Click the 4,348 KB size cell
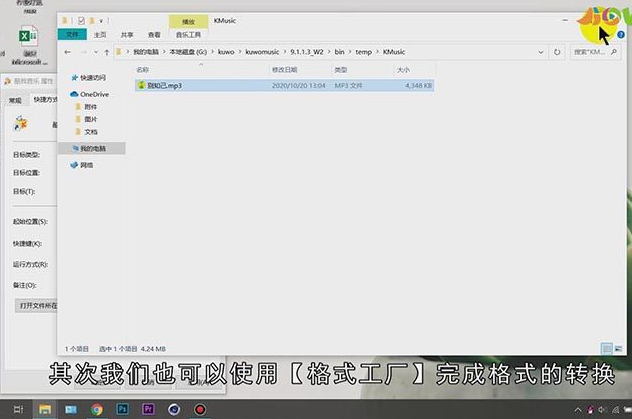Image resolution: width=632 pixels, height=419 pixels. pyautogui.click(x=418, y=85)
